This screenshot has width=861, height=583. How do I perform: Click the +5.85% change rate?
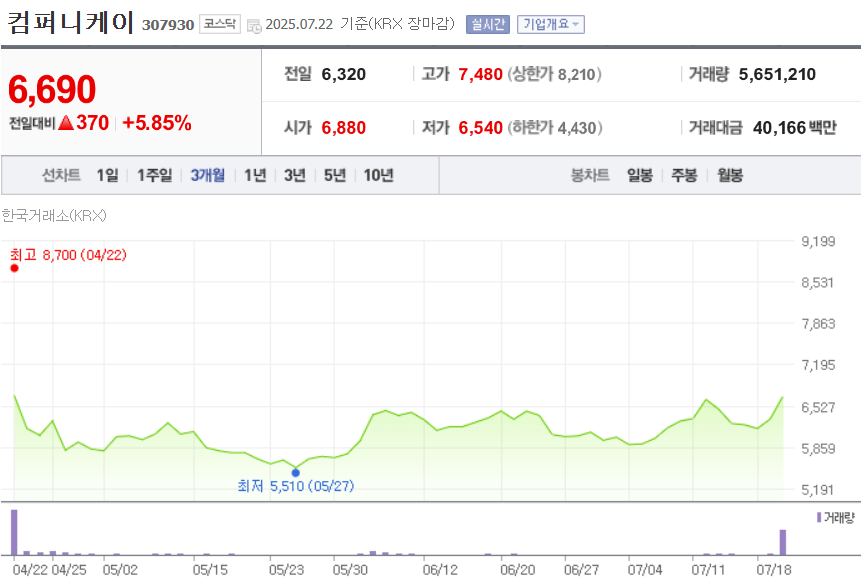[157, 123]
